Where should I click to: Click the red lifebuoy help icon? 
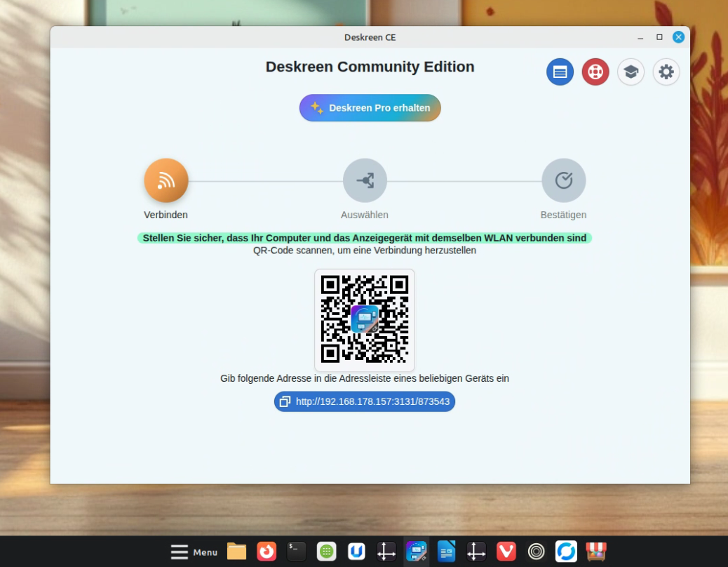click(595, 72)
